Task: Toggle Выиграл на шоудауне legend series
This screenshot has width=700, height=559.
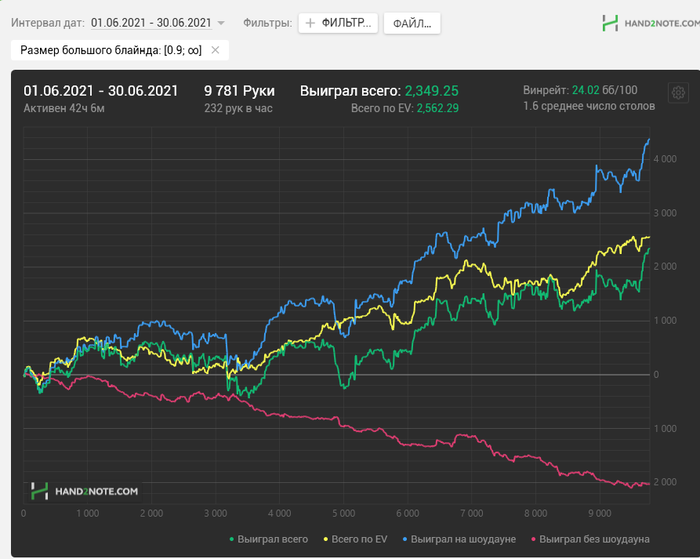Action: coord(459,539)
